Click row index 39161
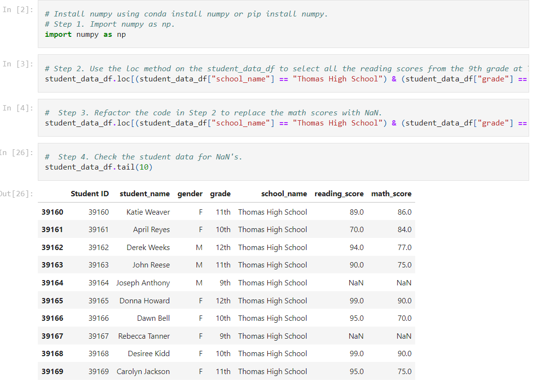Image resolution: width=534 pixels, height=392 pixels. [52, 230]
